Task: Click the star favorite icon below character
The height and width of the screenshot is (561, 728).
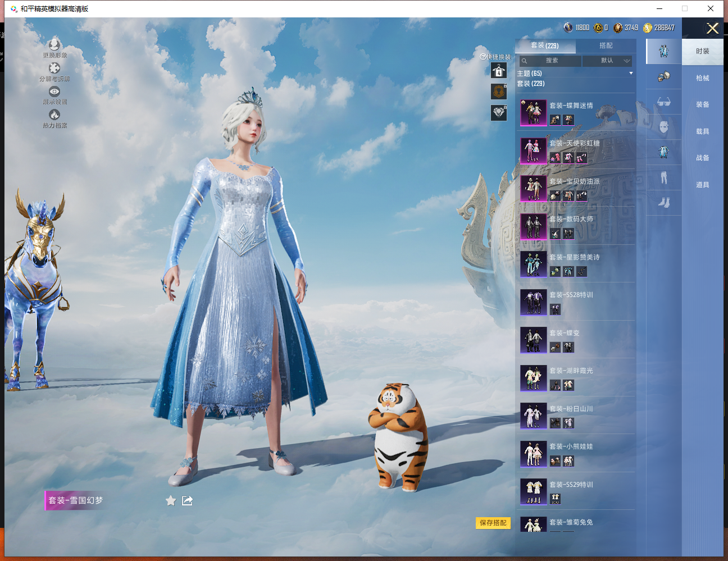Action: pos(171,500)
